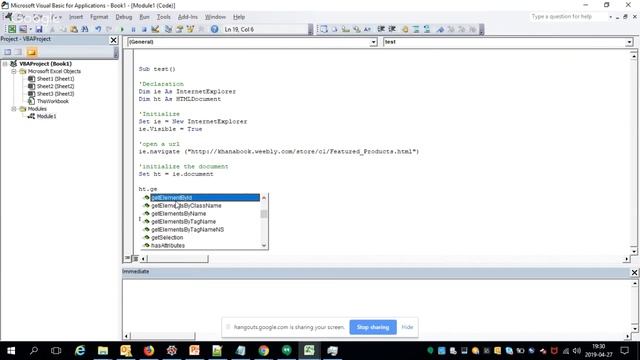This screenshot has height=360, width=640.
Task: Close the Project explorer panel
Action: [113, 40]
